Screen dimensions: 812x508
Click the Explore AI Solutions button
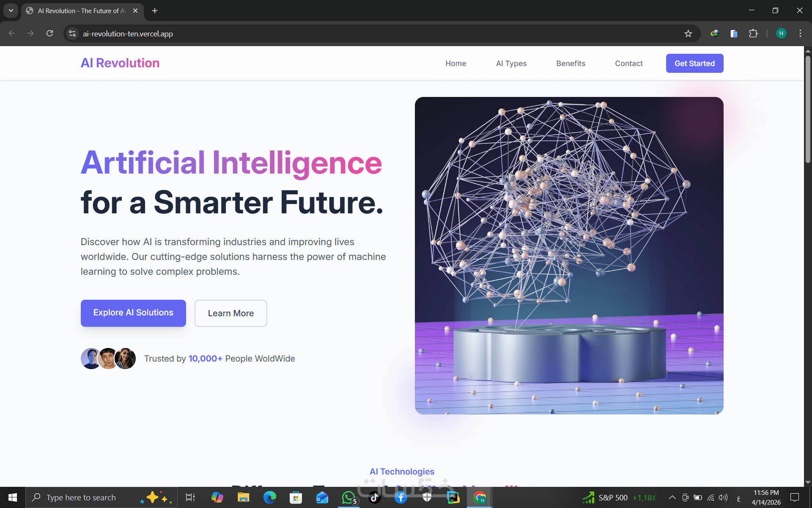(133, 313)
